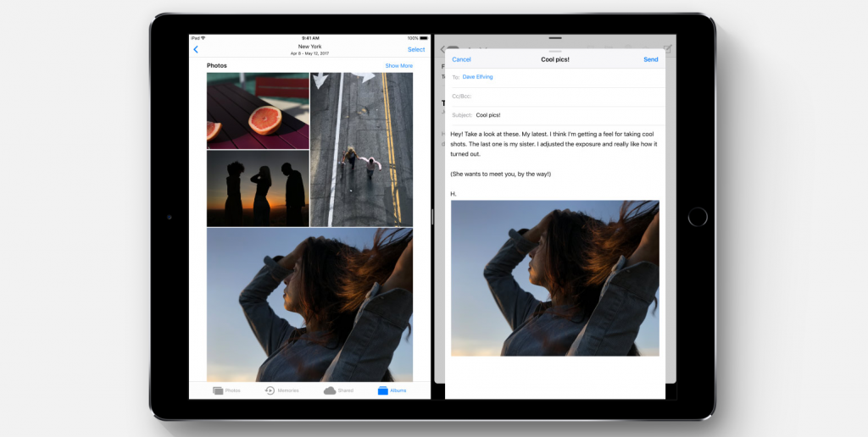Screen dimensions: 868x437
Task: Open the grapefruit photo thumbnail
Action: pos(258,111)
